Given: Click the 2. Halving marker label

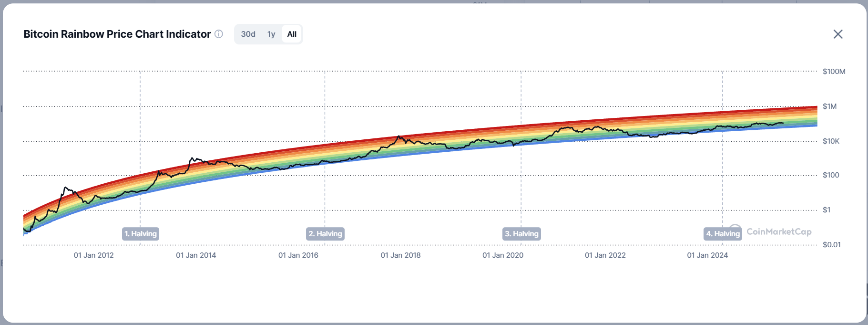Looking at the screenshot, I should coord(326,234).
